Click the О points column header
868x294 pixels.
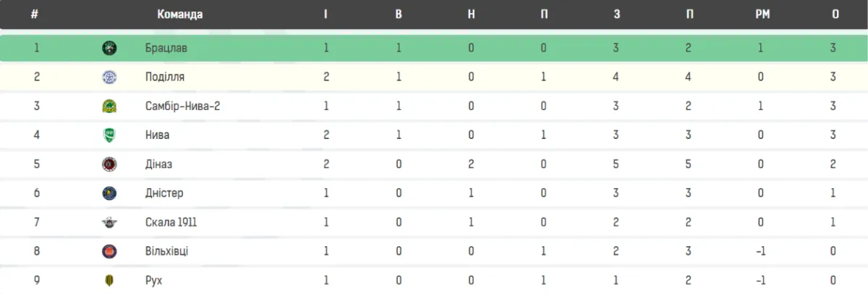click(x=835, y=14)
